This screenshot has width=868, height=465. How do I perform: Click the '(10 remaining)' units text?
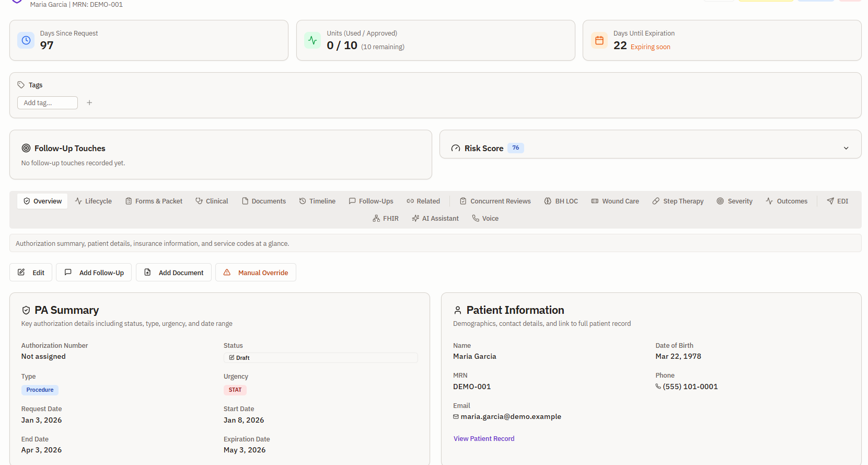point(383,47)
